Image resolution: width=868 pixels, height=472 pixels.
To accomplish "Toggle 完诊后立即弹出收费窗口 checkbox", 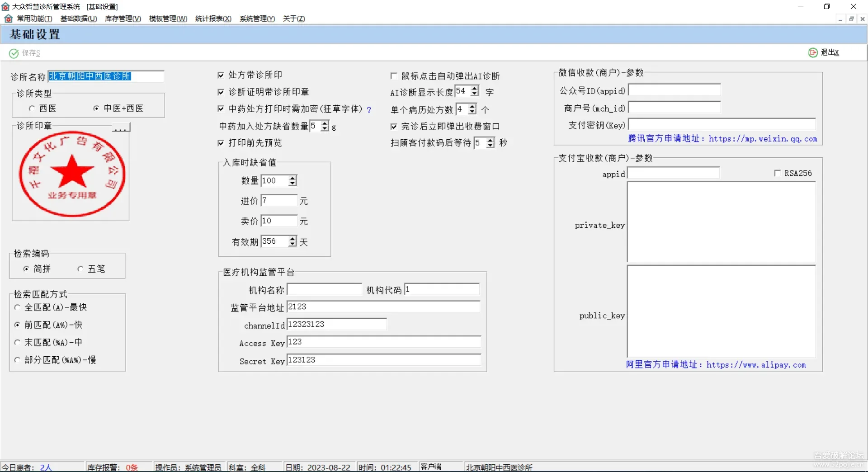I will coord(394,127).
